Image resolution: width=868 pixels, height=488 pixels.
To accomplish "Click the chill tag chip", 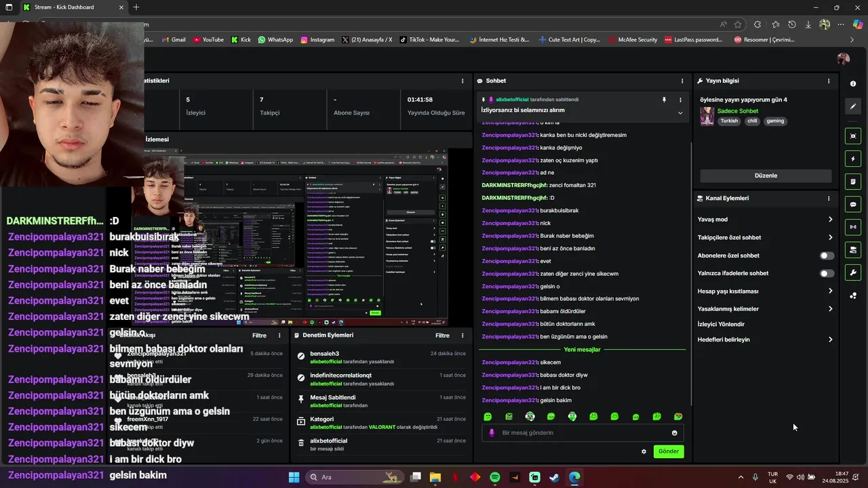I will coord(752,121).
